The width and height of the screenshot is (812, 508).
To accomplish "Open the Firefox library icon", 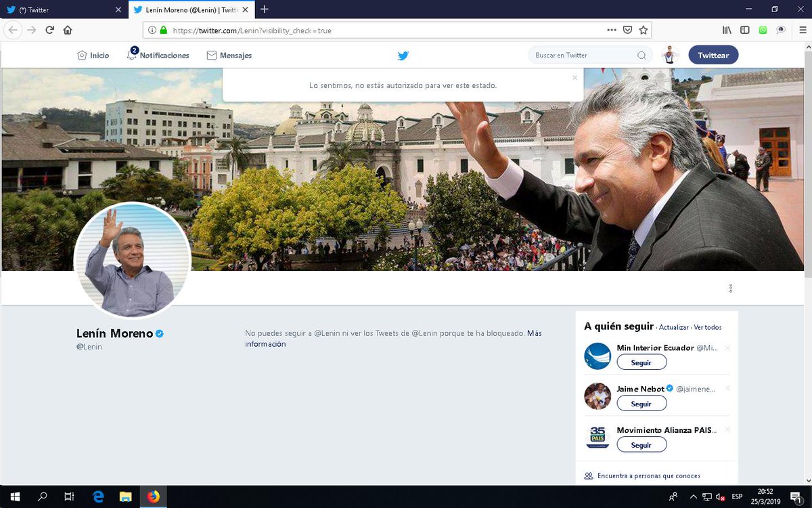I will 727,30.
